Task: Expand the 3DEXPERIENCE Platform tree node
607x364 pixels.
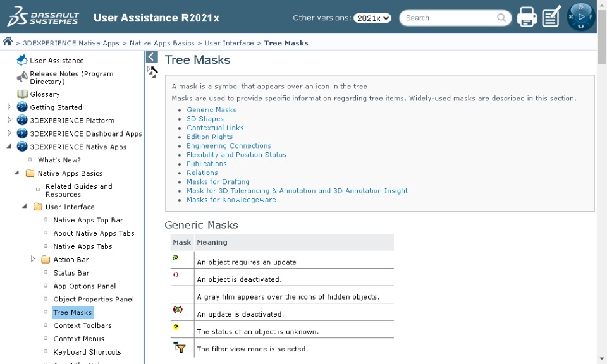Action: (x=9, y=120)
